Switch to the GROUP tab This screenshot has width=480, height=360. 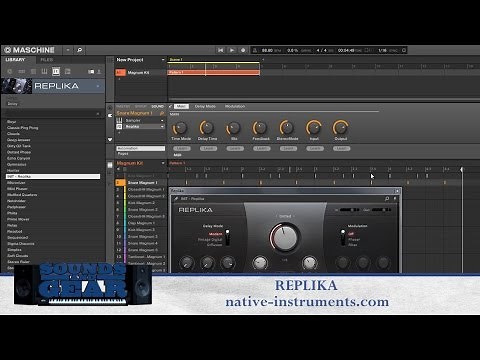[140, 107]
